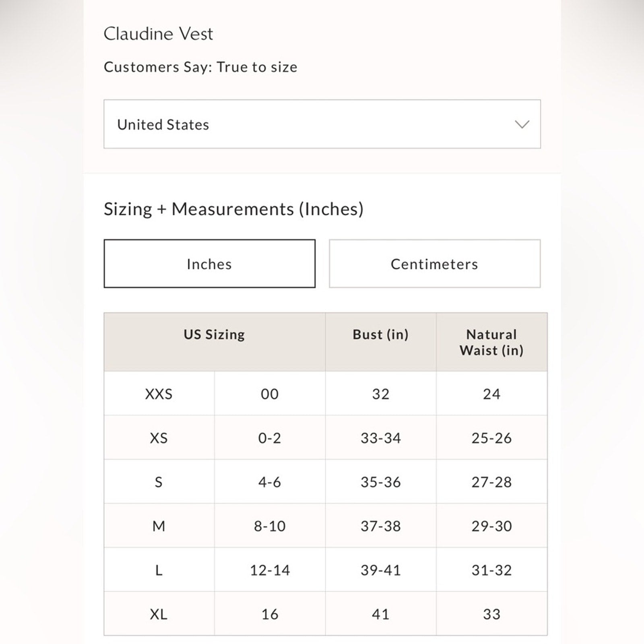Click the M size row label
This screenshot has width=644, height=644.
coord(159,526)
